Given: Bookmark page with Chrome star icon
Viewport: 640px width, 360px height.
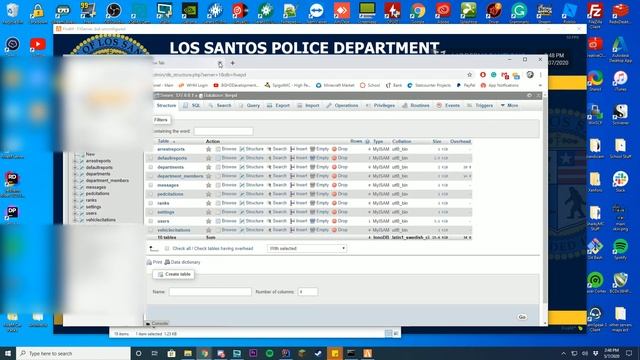Looking at the screenshot, I should pos(469,75).
